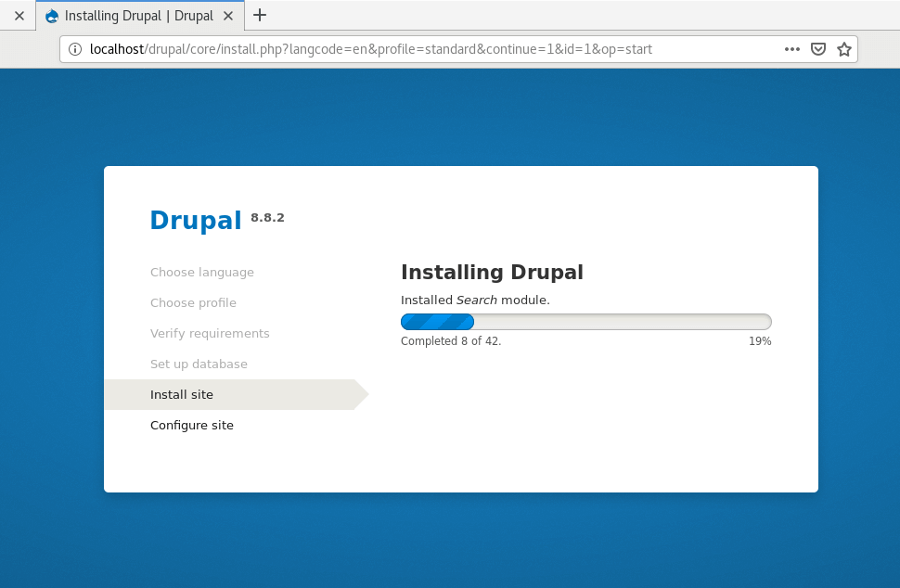Click the site information icon in address bar
Viewport: 900px width, 588px height.
coord(74,49)
